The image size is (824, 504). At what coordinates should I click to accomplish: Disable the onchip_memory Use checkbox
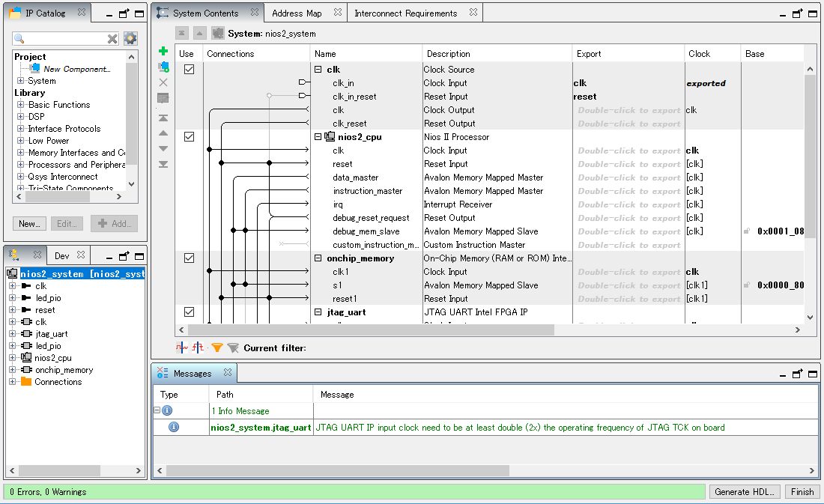click(189, 258)
